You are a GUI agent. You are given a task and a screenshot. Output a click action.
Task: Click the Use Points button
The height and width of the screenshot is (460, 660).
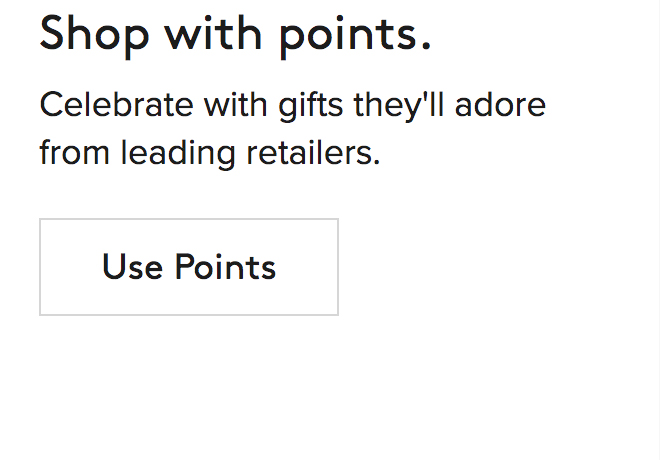[x=189, y=267]
